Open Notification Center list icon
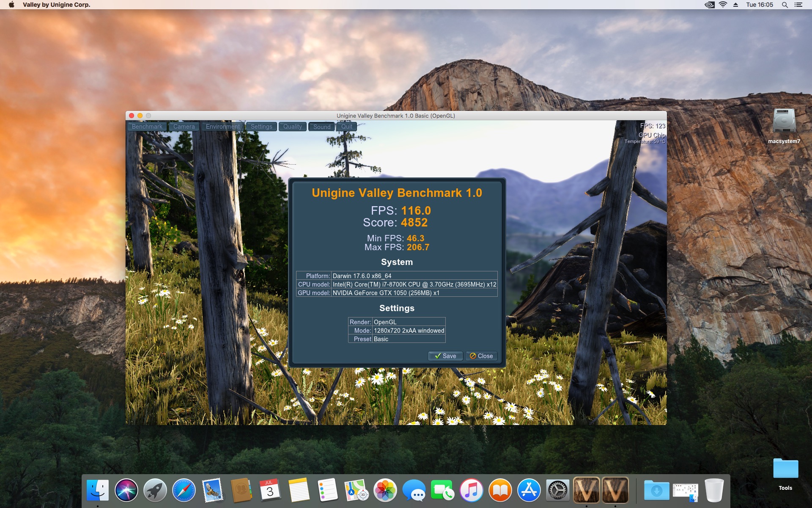Image resolution: width=812 pixels, height=508 pixels. pyautogui.click(x=798, y=5)
